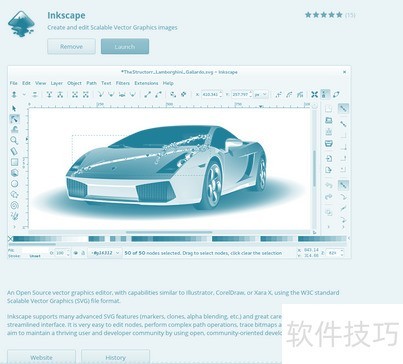The image size is (403, 364).
Task: Open the px units dropdown
Action: [x=261, y=95]
